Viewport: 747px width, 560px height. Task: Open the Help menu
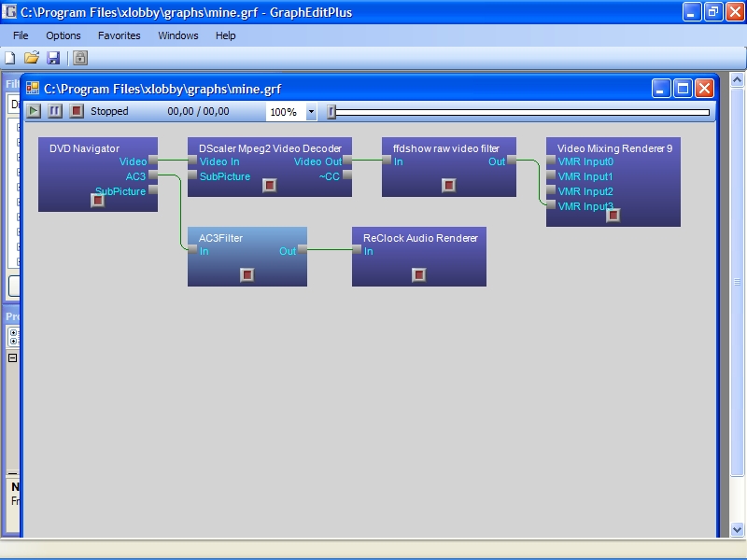coord(225,35)
